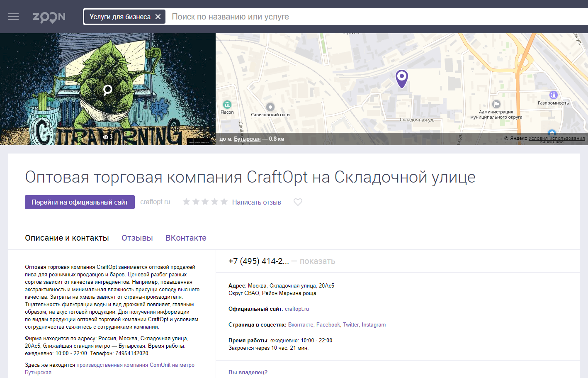Image resolution: width=588 pixels, height=378 pixels.
Task: Open the CraftOpt photo gallery image
Action: [108, 89]
